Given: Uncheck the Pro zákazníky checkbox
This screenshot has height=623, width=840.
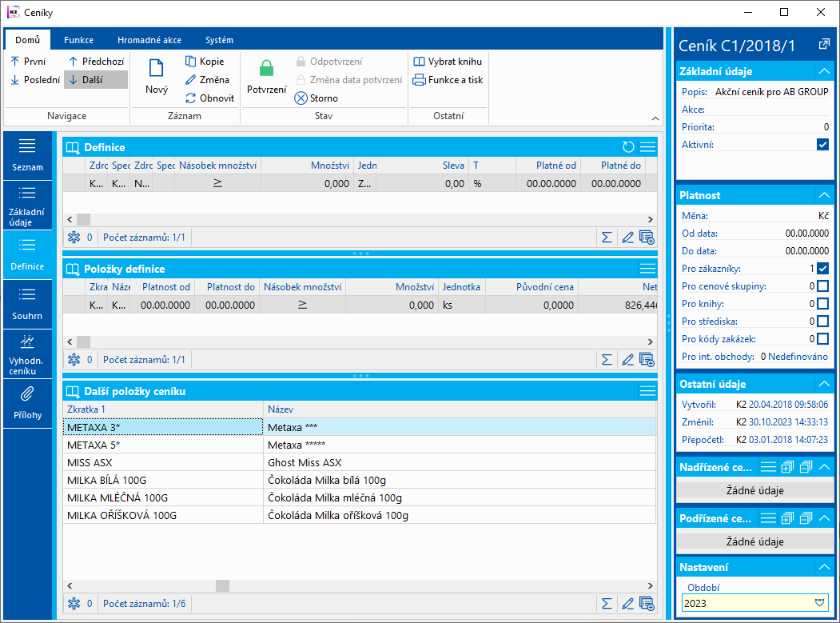Looking at the screenshot, I should pyautogui.click(x=823, y=269).
